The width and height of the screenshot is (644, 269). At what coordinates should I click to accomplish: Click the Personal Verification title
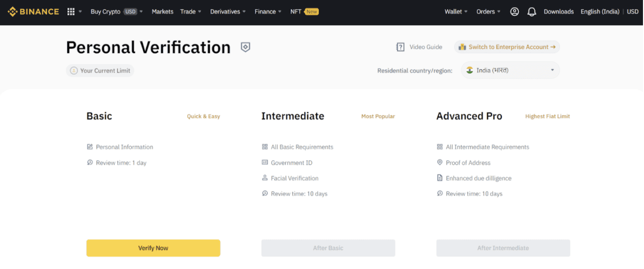point(148,47)
